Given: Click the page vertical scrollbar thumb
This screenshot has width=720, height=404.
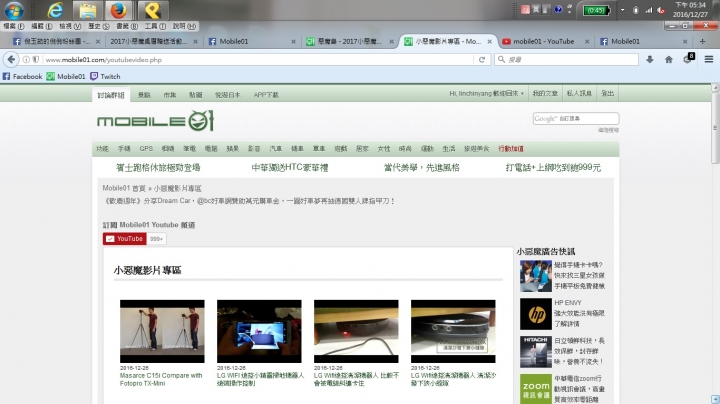Looking at the screenshot, I should [715, 127].
